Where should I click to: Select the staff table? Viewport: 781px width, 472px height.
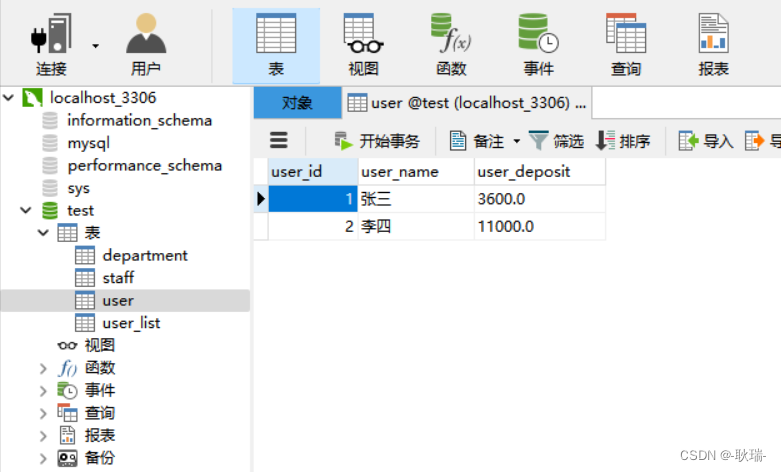pos(118,278)
